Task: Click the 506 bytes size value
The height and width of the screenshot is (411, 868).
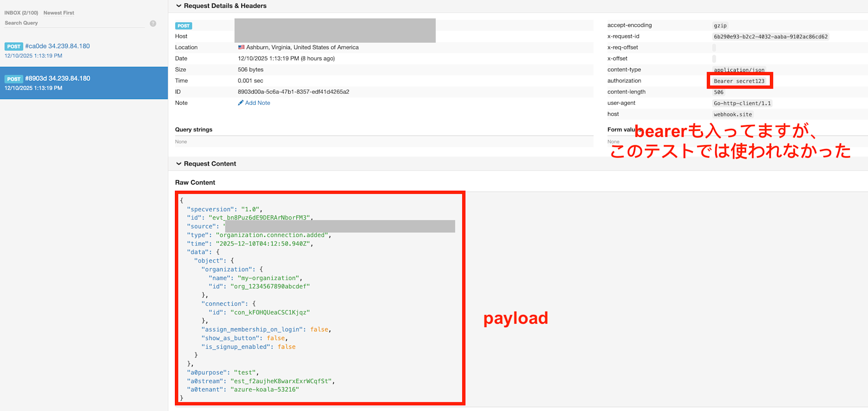Action: tap(250, 70)
